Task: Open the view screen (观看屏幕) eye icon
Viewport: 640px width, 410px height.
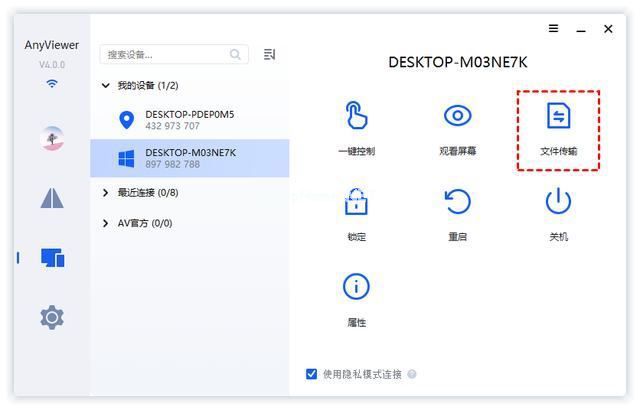Action: 458,115
